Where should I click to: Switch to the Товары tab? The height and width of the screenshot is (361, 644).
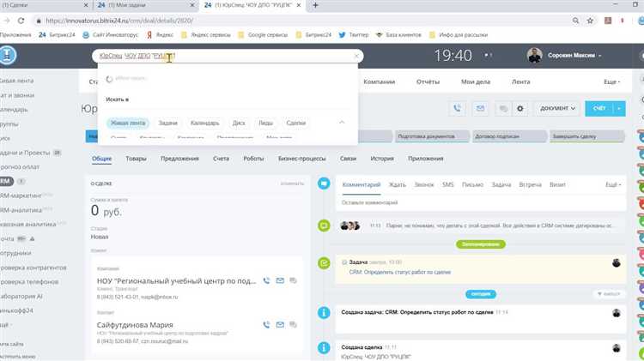coord(136,159)
